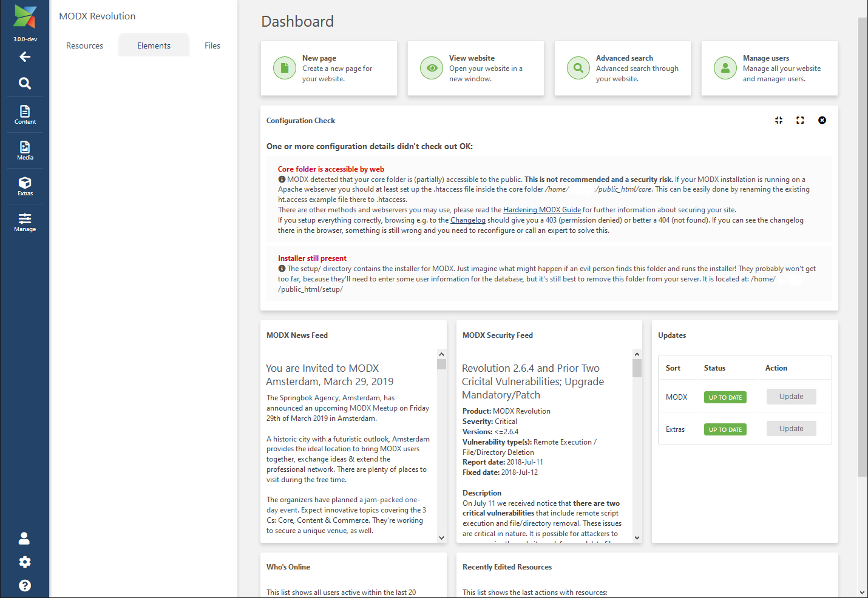Open the 'You are Invited to MODX Amsterdam' article
The height and width of the screenshot is (598, 868).
(x=330, y=375)
